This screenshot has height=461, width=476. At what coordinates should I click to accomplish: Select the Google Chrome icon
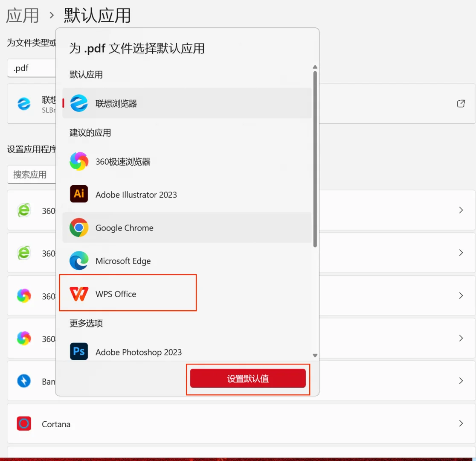[79, 228]
